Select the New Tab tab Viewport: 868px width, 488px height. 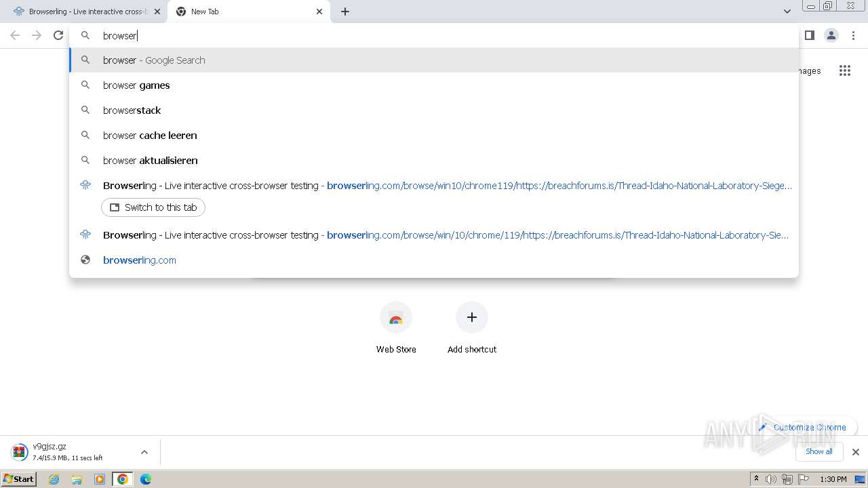point(249,12)
